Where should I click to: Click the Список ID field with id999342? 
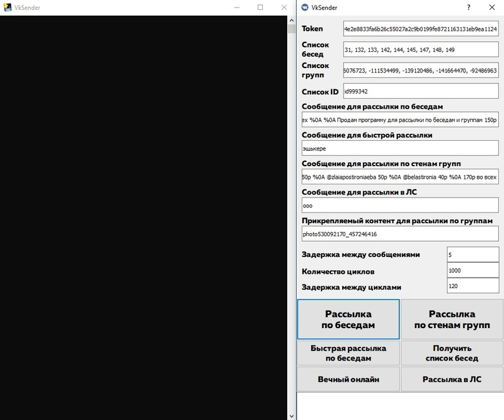point(421,91)
